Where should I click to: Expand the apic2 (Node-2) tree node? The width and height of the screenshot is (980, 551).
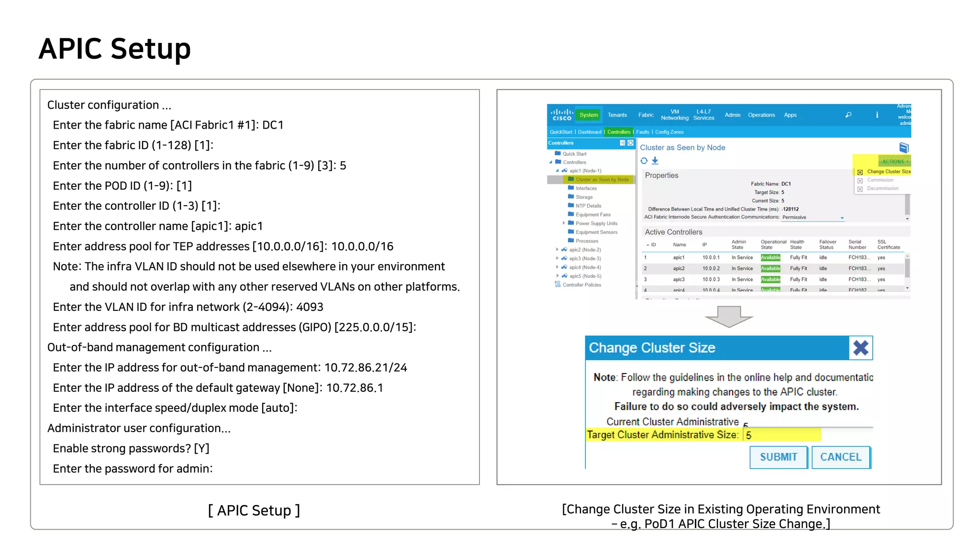pos(557,250)
